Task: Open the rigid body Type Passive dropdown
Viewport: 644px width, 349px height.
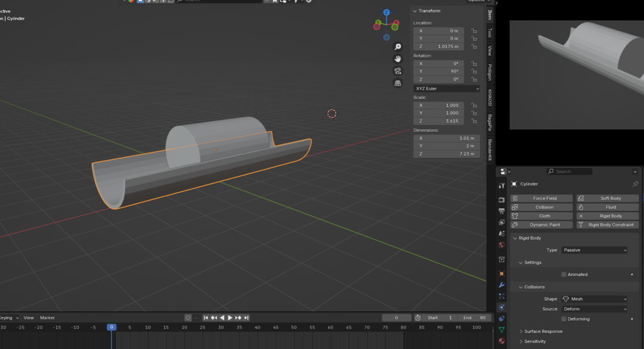Action: click(x=594, y=250)
